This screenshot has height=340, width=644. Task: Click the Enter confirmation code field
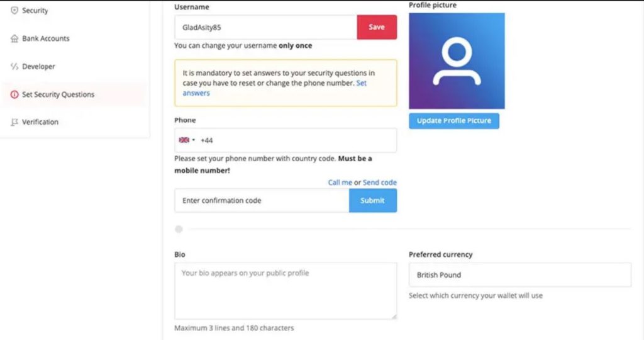[x=262, y=200]
